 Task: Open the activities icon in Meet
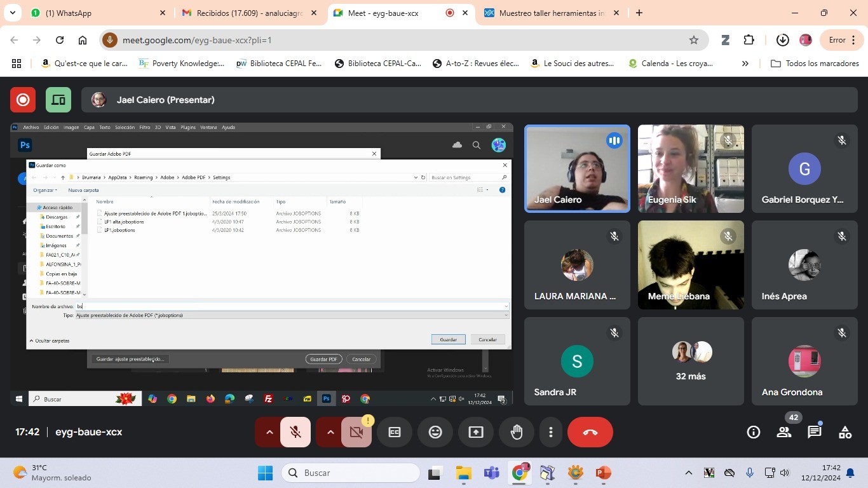tap(844, 432)
